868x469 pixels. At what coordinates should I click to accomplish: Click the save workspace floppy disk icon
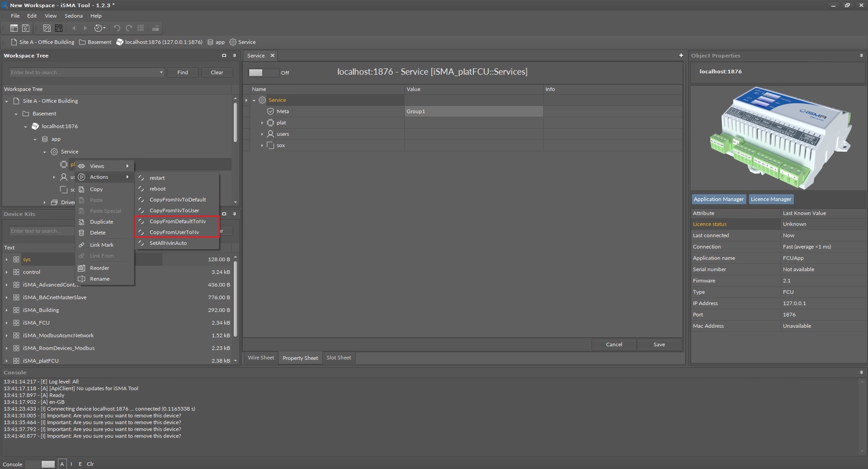point(26,28)
